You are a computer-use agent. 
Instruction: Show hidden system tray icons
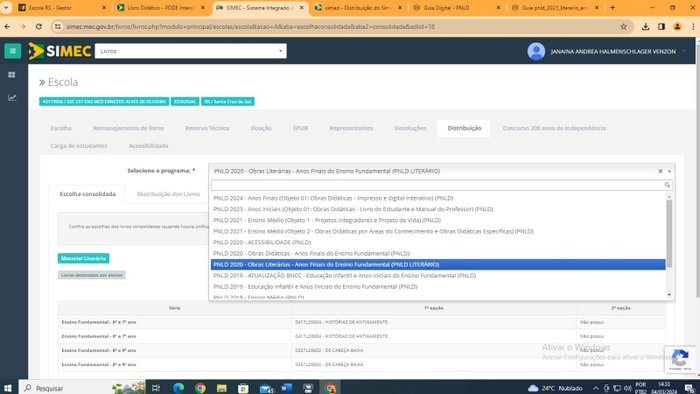point(596,388)
